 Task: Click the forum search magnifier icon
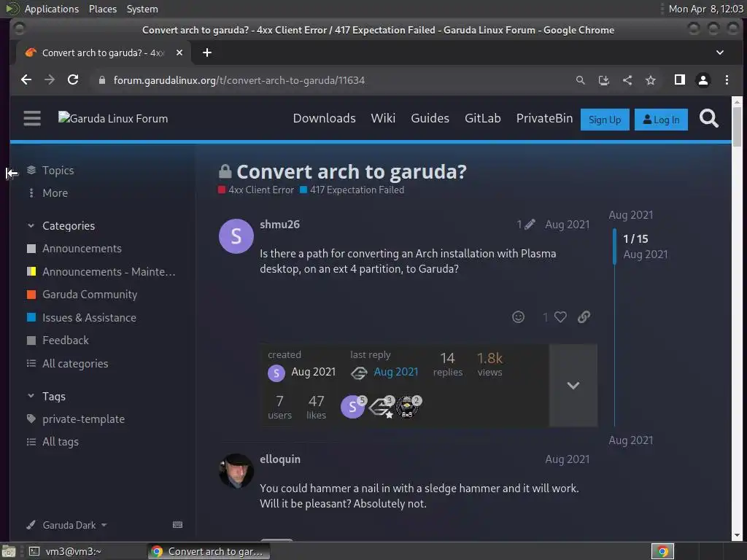coord(709,118)
